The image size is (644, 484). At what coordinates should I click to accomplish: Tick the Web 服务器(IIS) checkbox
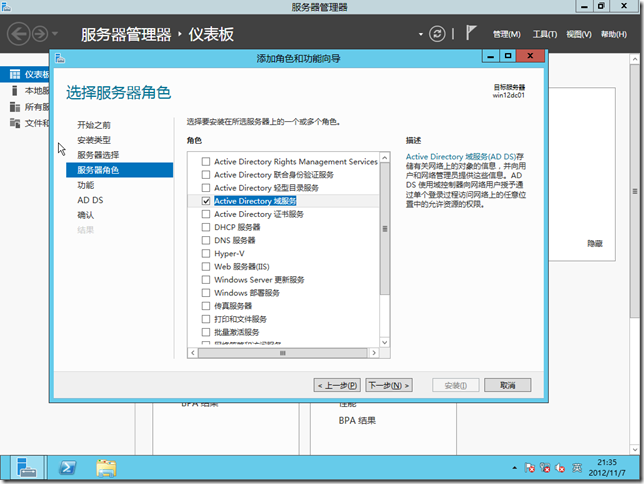tap(206, 267)
